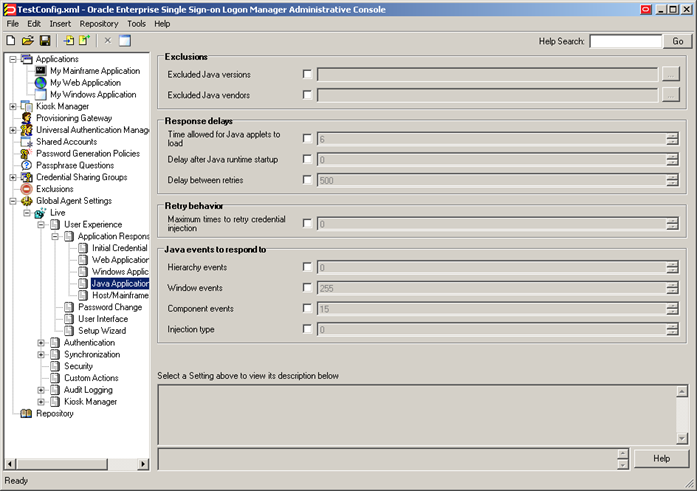Collapse the Live node
697x491 pixels.
coord(27,213)
